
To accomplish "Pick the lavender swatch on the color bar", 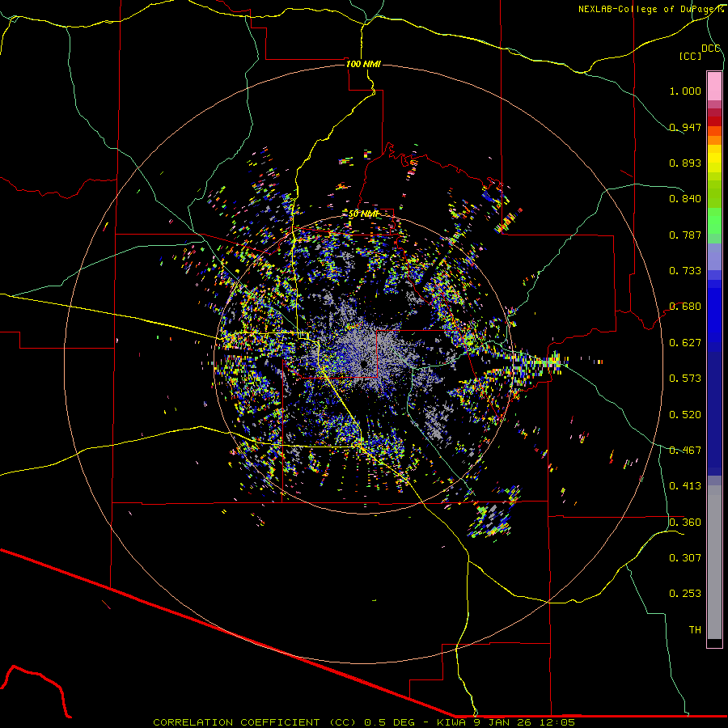I will 714,256.
